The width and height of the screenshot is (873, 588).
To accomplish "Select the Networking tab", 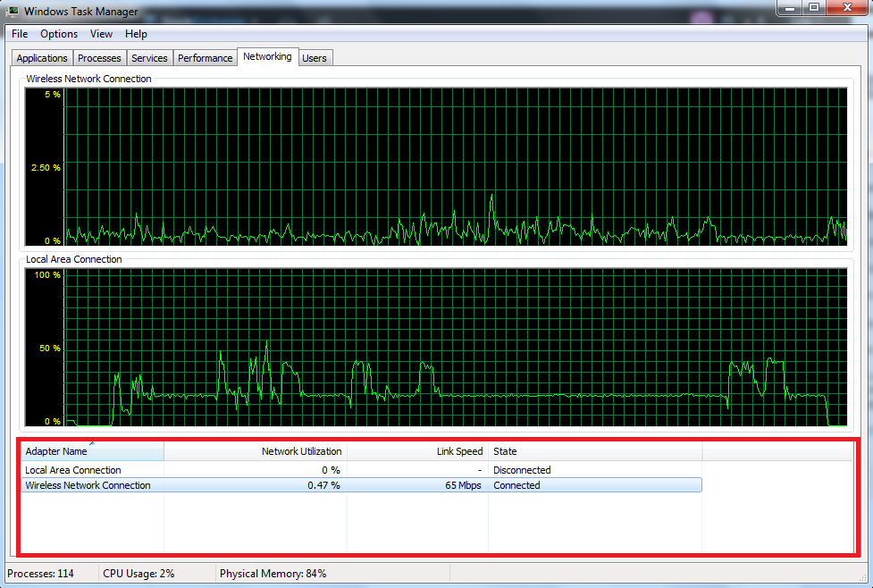I will (267, 56).
